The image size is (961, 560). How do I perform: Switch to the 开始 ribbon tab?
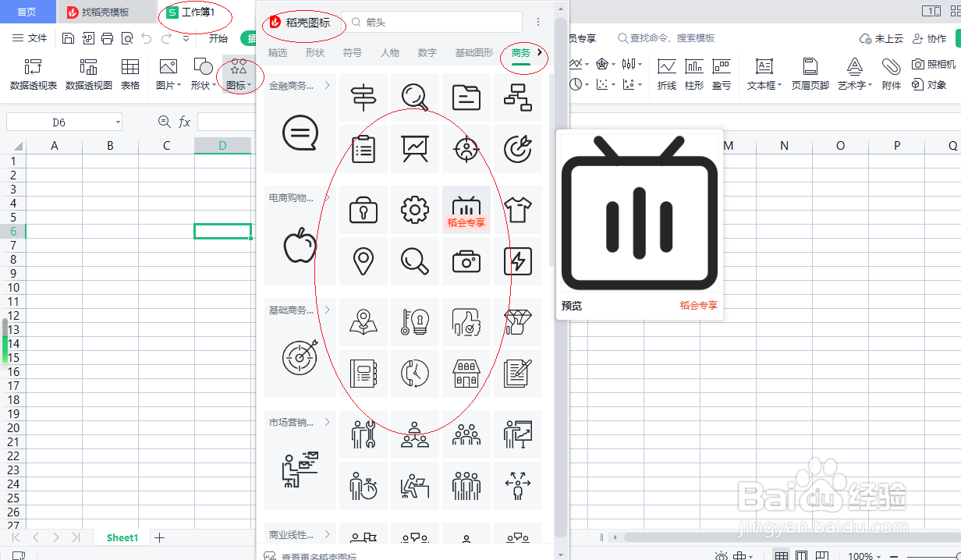tap(218, 38)
